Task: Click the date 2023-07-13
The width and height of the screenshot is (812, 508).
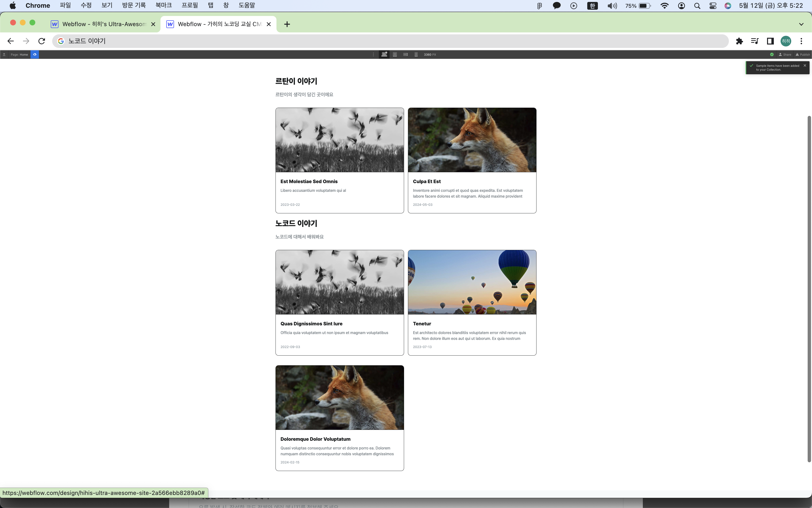Action: click(x=422, y=347)
